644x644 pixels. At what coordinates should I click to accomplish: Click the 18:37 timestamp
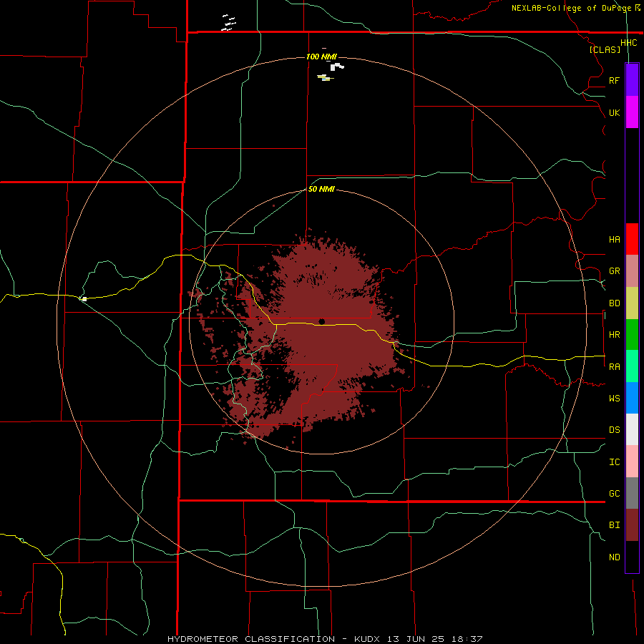tap(466, 639)
